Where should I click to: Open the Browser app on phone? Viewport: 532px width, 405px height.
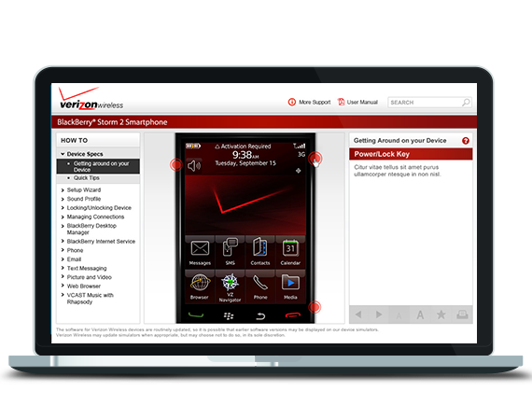click(200, 286)
